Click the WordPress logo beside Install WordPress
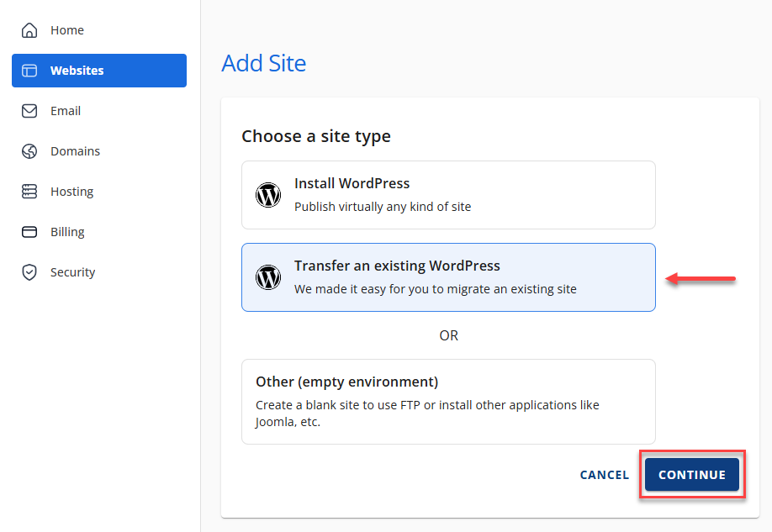This screenshot has width=772, height=532. pos(268,195)
